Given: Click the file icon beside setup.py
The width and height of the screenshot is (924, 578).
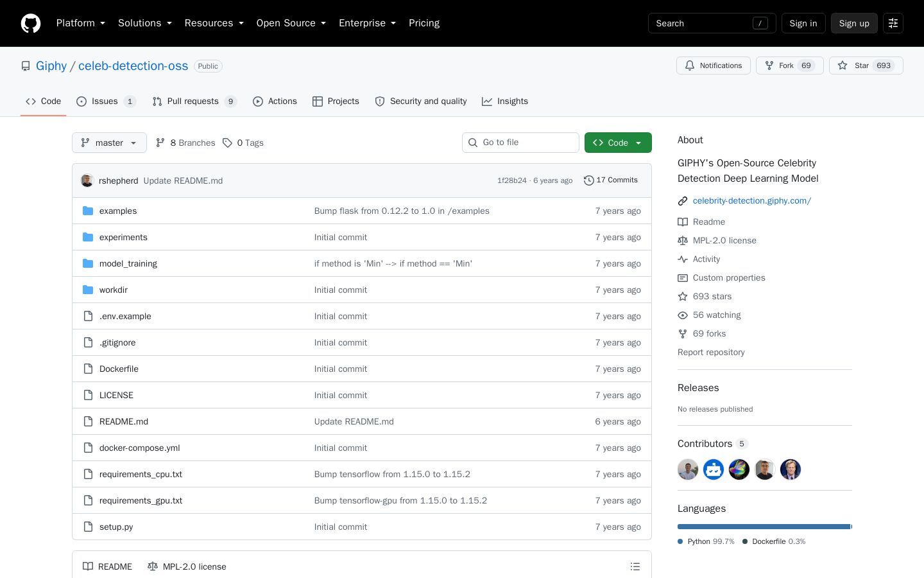Looking at the screenshot, I should click(88, 527).
